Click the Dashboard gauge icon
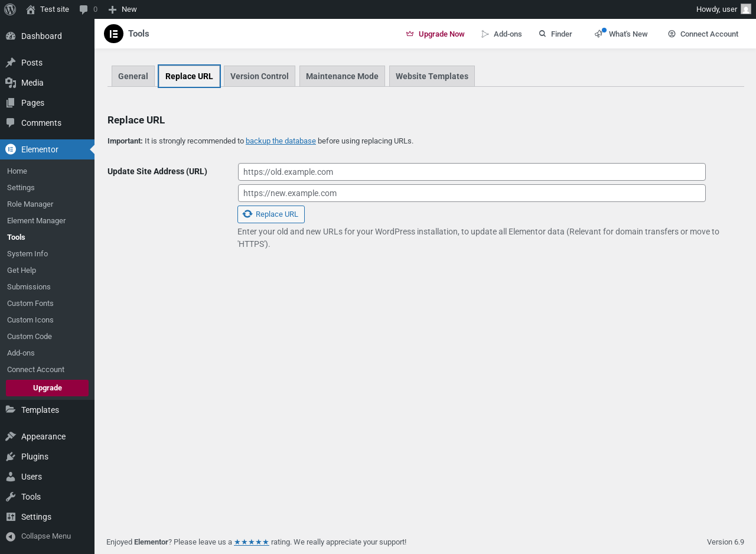 pyautogui.click(x=11, y=36)
